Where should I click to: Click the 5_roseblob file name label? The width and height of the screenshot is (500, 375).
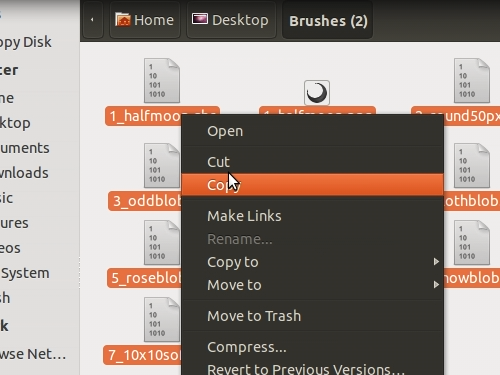point(144,278)
